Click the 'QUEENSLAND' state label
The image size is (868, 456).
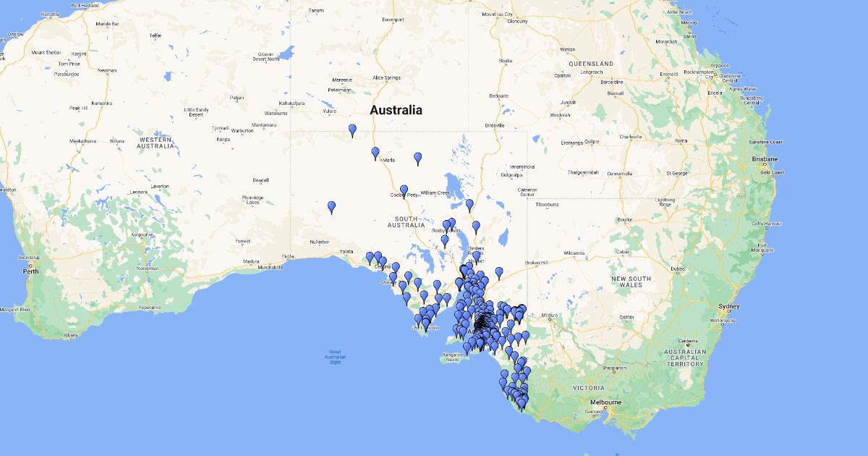click(x=590, y=64)
